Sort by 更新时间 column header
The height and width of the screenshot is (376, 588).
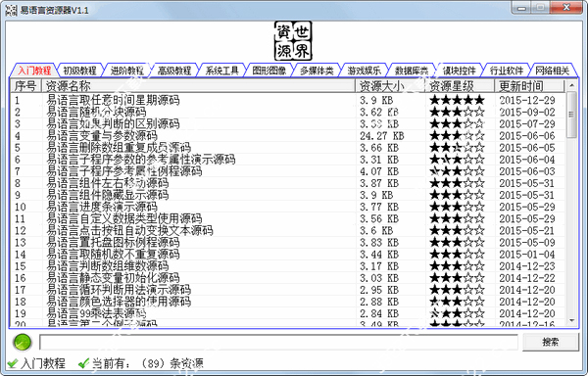pos(529,86)
